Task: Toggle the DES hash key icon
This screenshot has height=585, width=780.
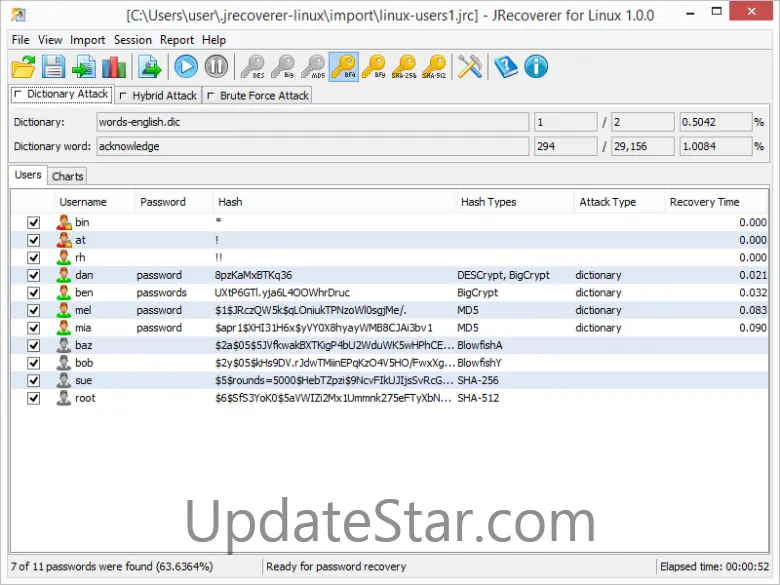Action: 253,67
